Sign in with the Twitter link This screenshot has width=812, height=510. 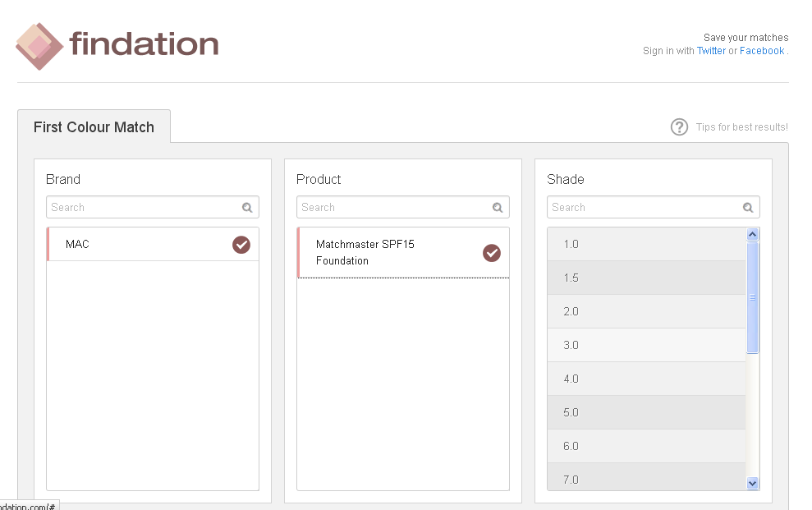[711, 51]
